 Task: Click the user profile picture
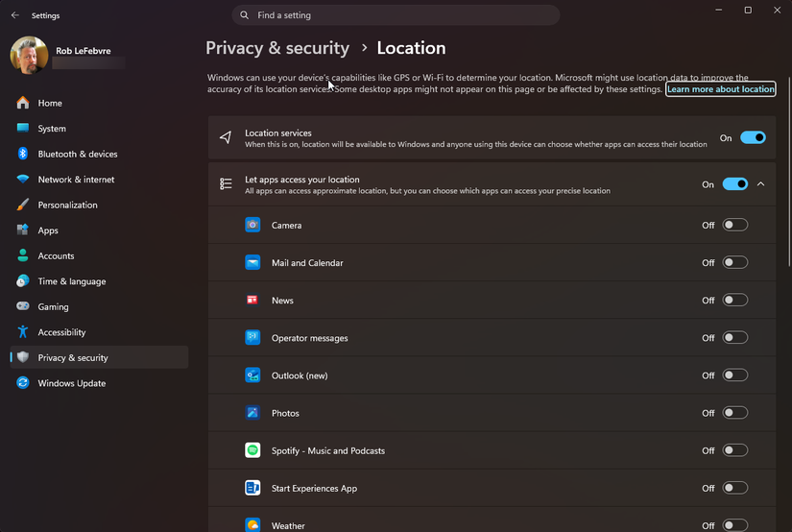click(29, 55)
